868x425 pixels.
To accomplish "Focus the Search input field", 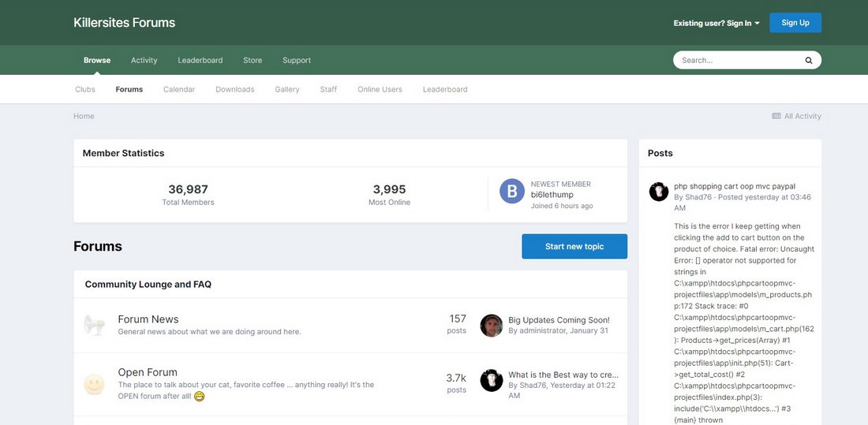I will (x=739, y=60).
